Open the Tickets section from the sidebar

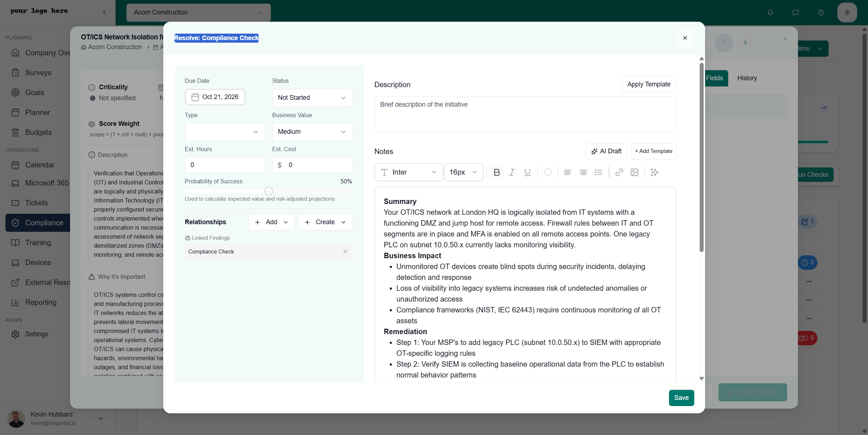(37, 203)
